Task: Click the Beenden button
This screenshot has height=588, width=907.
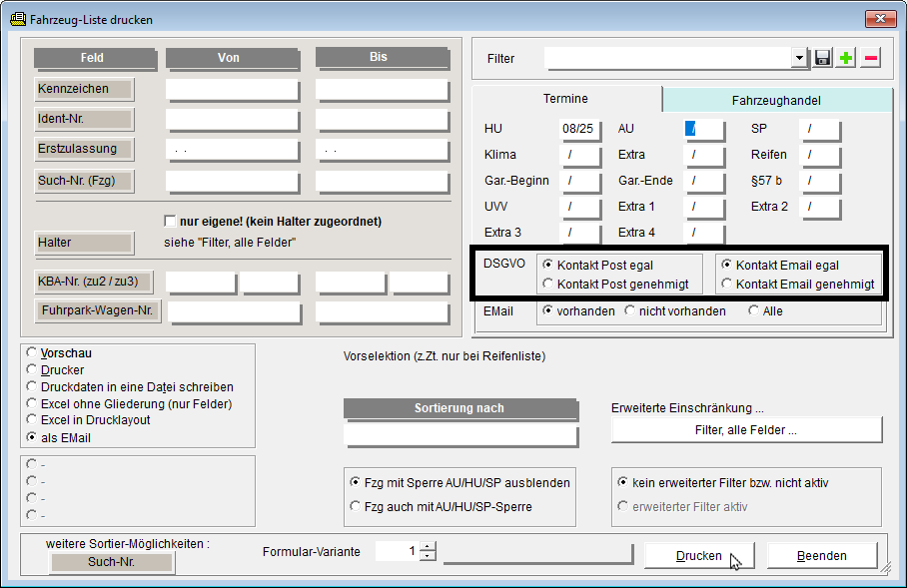Action: pos(822,556)
